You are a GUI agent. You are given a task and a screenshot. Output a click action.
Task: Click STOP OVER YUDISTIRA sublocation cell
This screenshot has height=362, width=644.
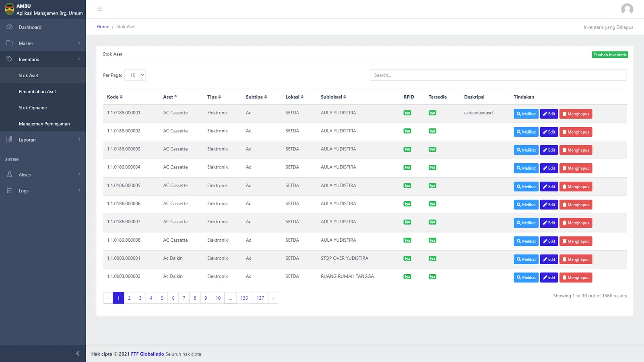345,258
